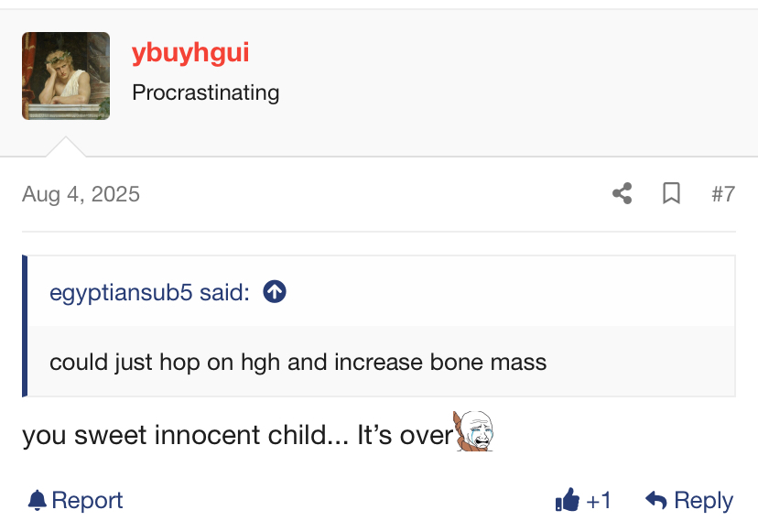Click the reply arrow icon
The height and width of the screenshot is (532, 758).
point(655,500)
